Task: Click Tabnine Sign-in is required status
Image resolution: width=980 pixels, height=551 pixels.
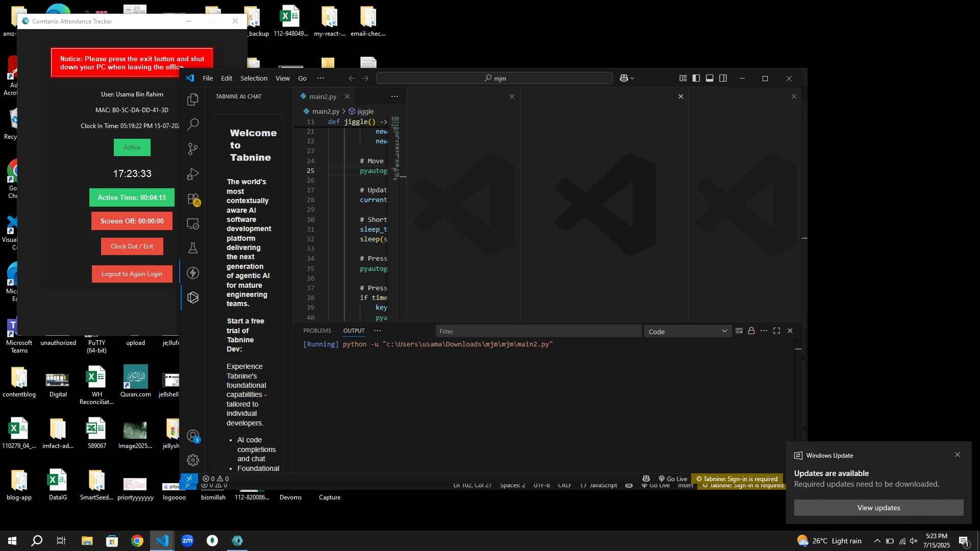Action: (737, 479)
